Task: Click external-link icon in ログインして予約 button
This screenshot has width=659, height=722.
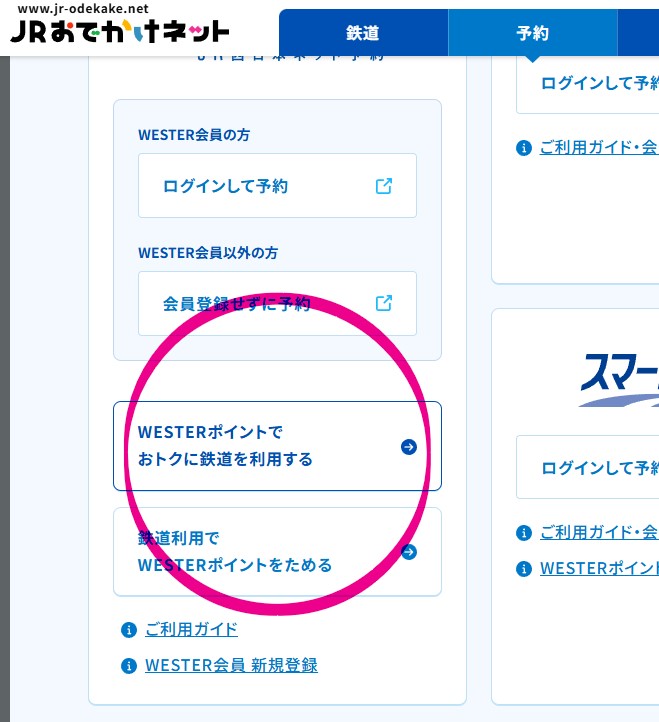Action: (x=384, y=186)
